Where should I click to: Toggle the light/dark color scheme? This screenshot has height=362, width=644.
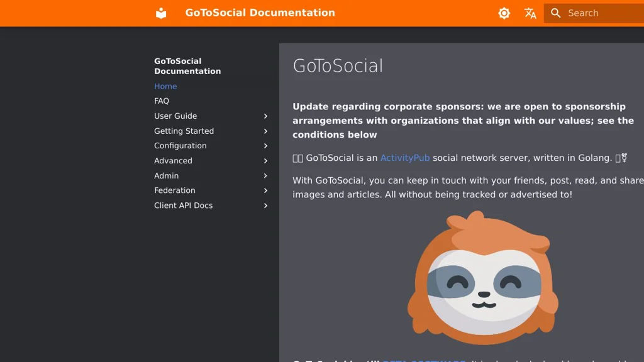click(x=504, y=13)
